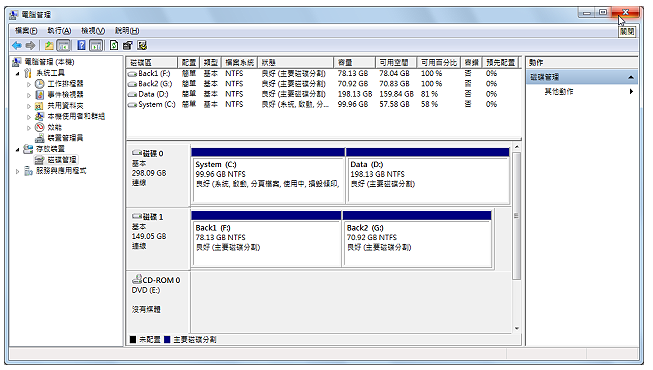Click the black 未配置 legend swatch
The width and height of the screenshot is (653, 370).
click(133, 340)
